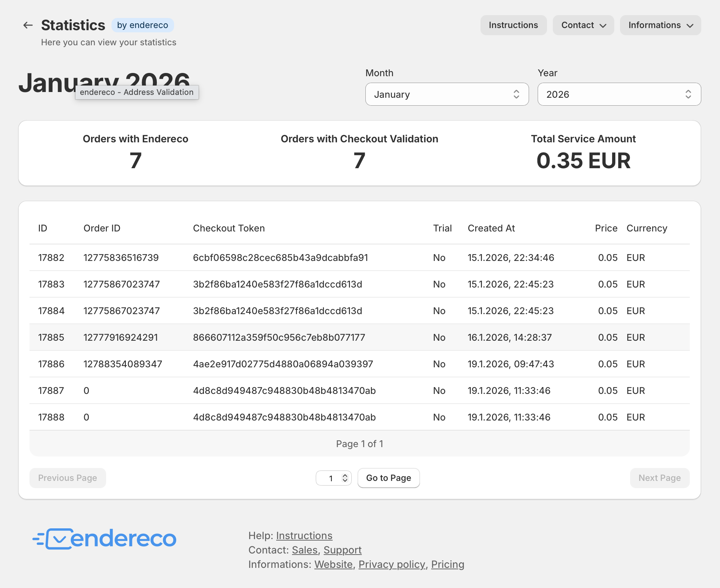Viewport: 720px width, 588px height.
Task: Open the Support contact link
Action: (342, 550)
